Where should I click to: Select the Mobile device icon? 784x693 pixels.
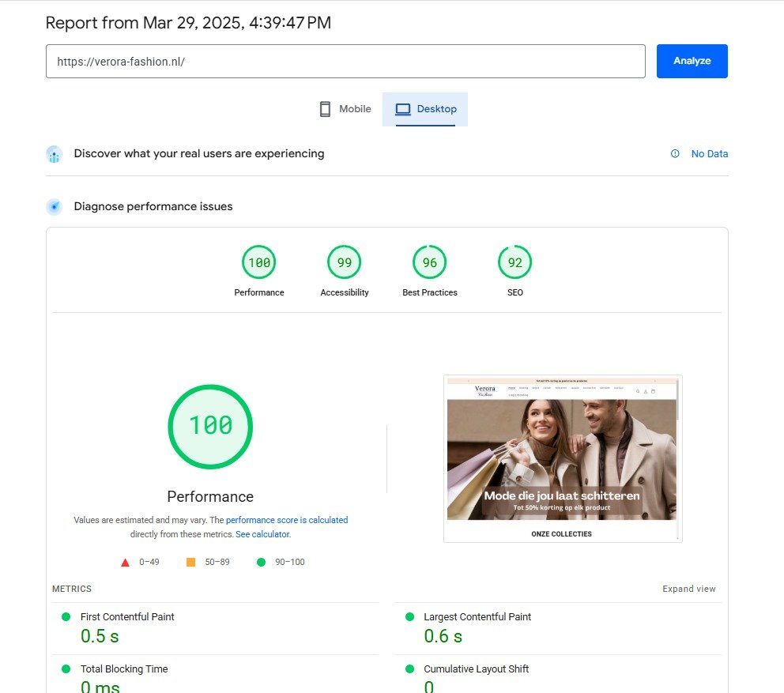coord(324,108)
